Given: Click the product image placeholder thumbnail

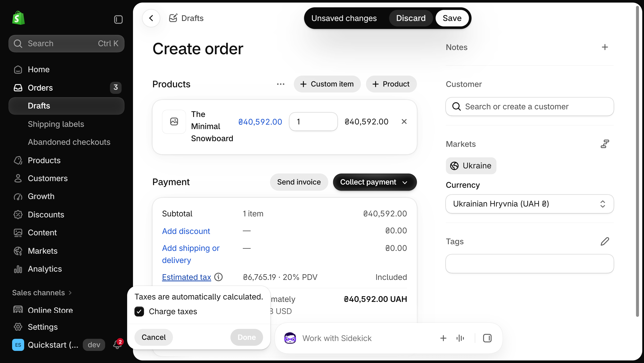Looking at the screenshot, I should [174, 122].
